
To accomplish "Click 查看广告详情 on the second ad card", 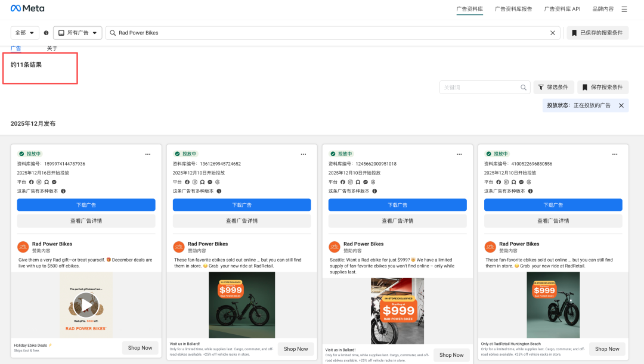I will point(241,221).
